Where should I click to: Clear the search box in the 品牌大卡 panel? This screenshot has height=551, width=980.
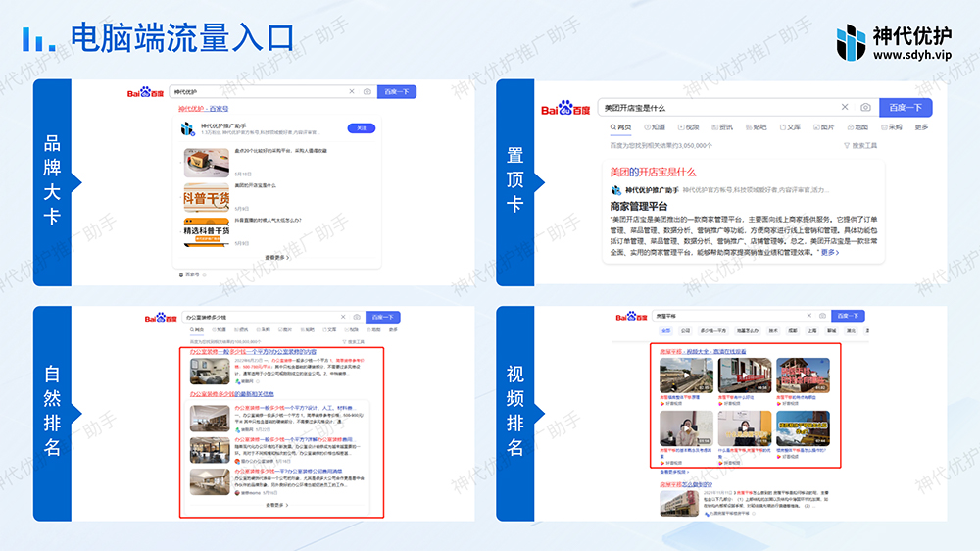tap(351, 91)
